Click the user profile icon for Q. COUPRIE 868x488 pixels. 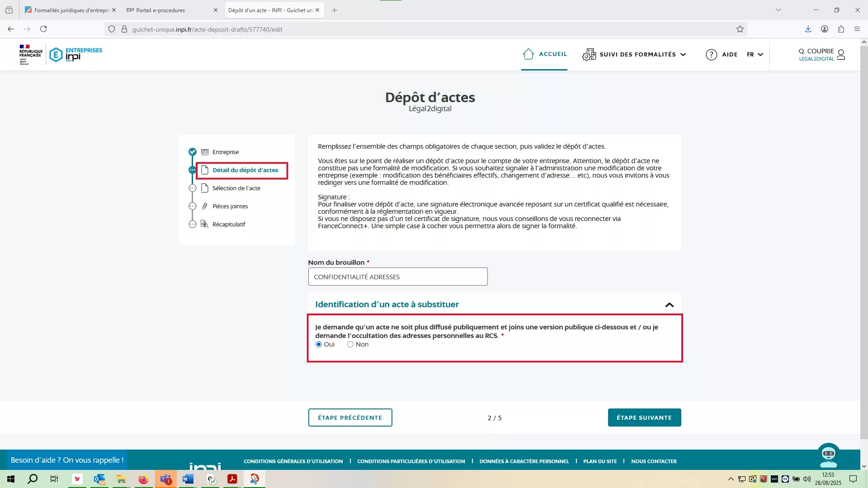point(841,55)
